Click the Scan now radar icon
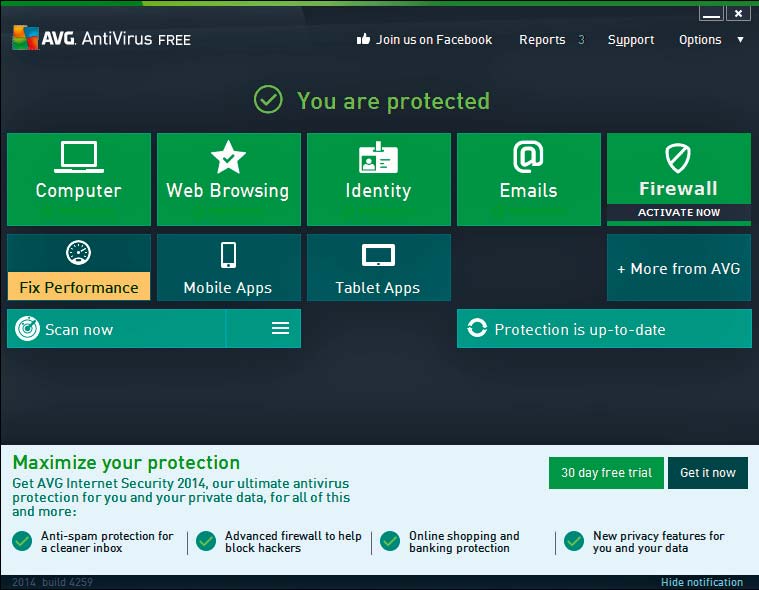759x590 pixels. click(x=28, y=329)
